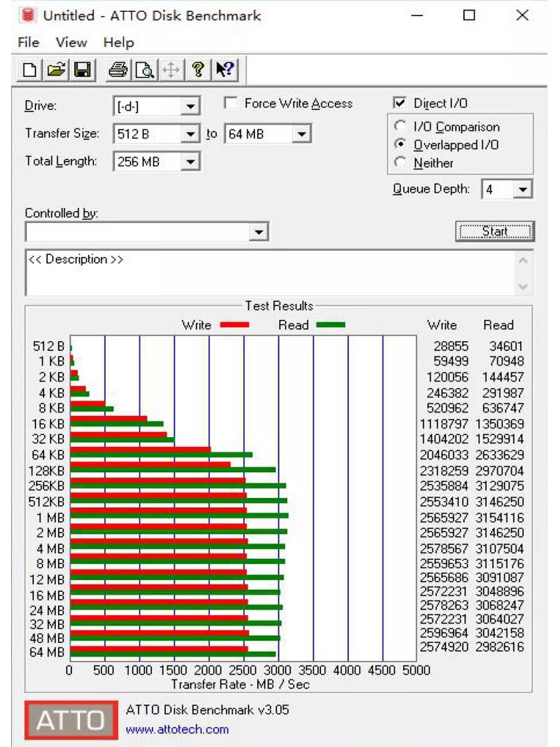This screenshot has height=747, width=560.
Task: Click the Open file toolbar icon
Action: tap(56, 70)
